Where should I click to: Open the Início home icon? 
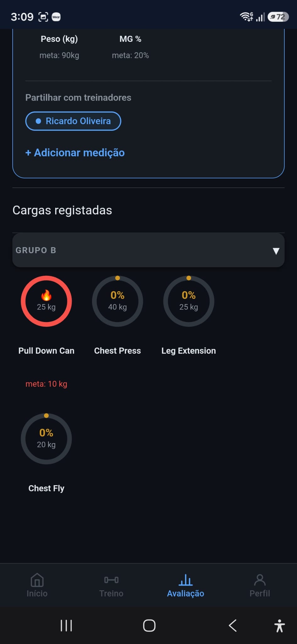(37, 580)
